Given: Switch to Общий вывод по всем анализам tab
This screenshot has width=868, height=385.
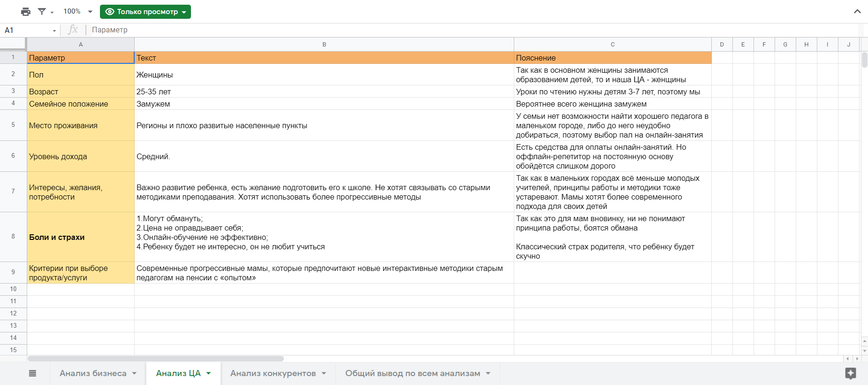Looking at the screenshot, I should [412, 373].
